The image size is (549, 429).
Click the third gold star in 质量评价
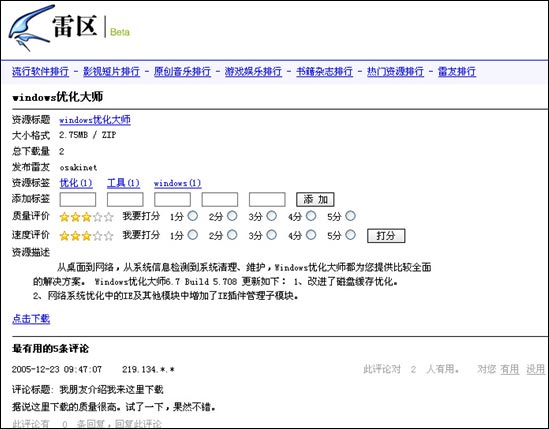pyautogui.click(x=86, y=217)
